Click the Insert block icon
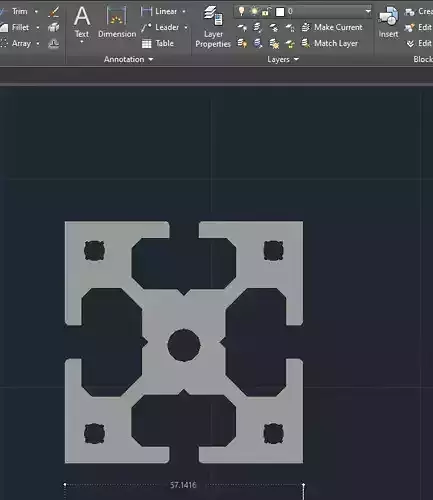The height and width of the screenshot is (500, 433). tap(389, 22)
